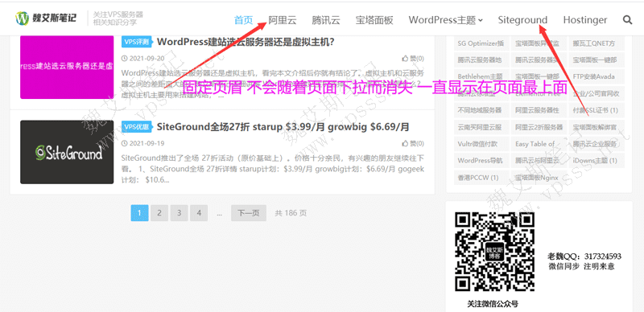This screenshot has width=644, height=312.
Task: Open the Vultr微信付款 tag
Action: click(481, 144)
